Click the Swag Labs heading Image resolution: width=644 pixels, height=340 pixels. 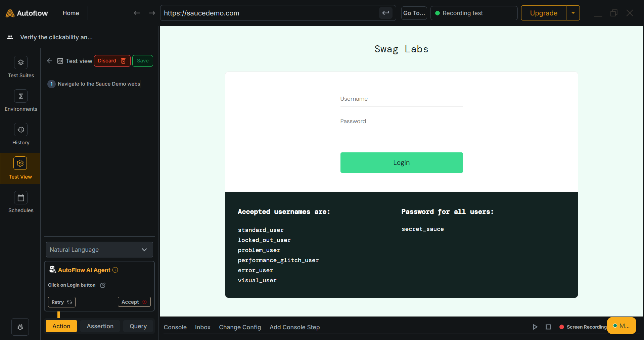click(x=402, y=49)
